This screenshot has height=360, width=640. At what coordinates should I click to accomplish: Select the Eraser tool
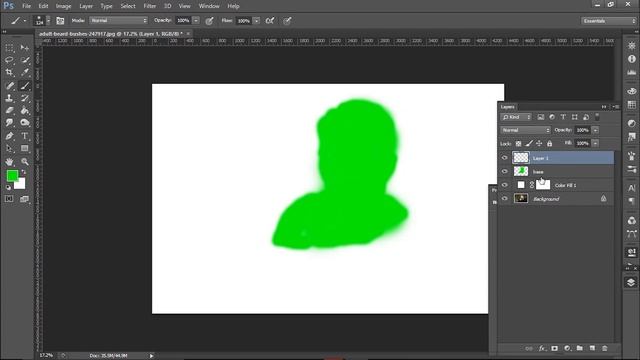9,110
